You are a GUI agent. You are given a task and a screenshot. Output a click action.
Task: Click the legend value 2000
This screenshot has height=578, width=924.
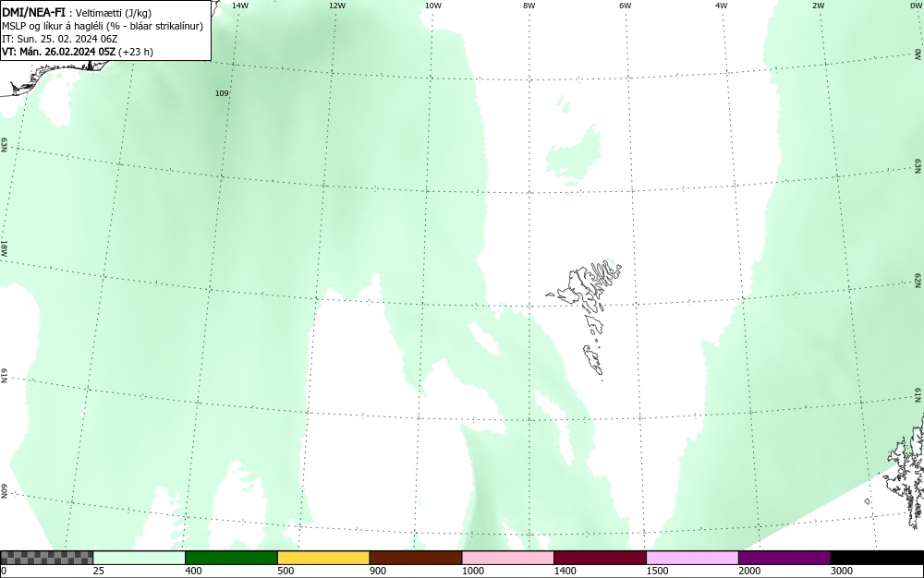749,571
